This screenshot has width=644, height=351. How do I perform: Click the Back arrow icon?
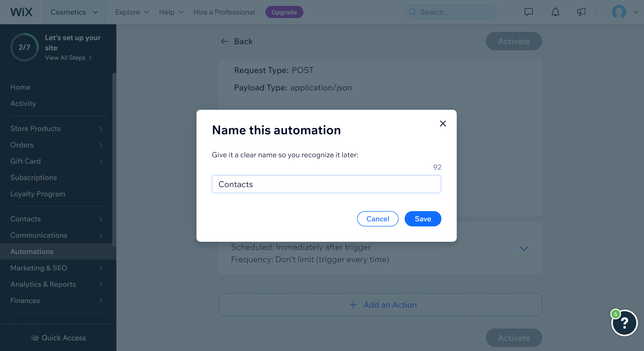coord(225,41)
